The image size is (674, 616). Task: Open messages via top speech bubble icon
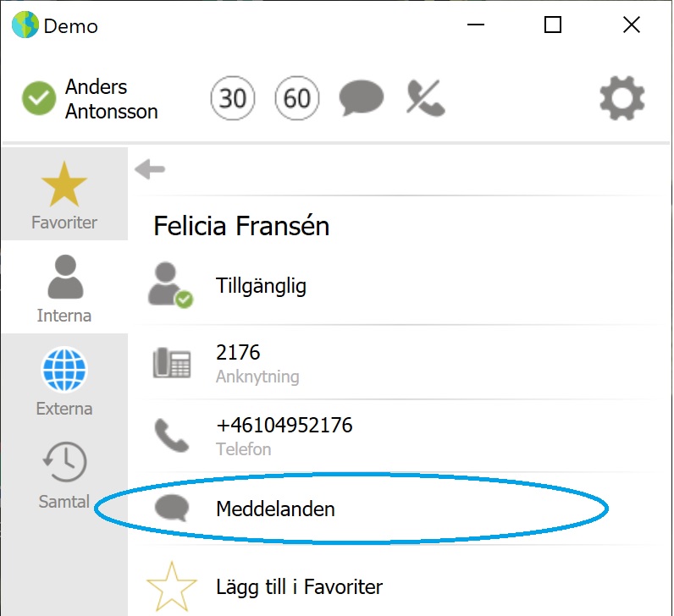tap(361, 98)
